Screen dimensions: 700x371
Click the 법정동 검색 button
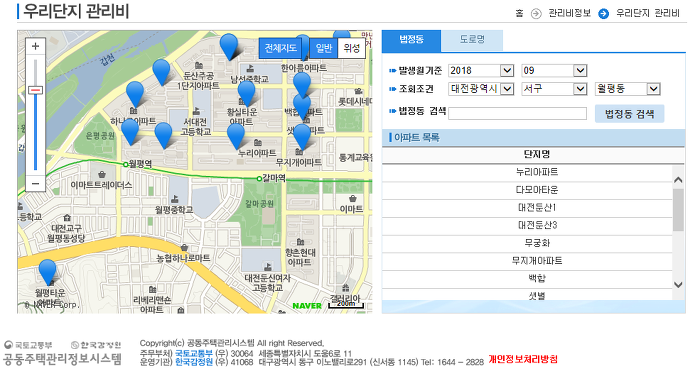click(x=629, y=114)
